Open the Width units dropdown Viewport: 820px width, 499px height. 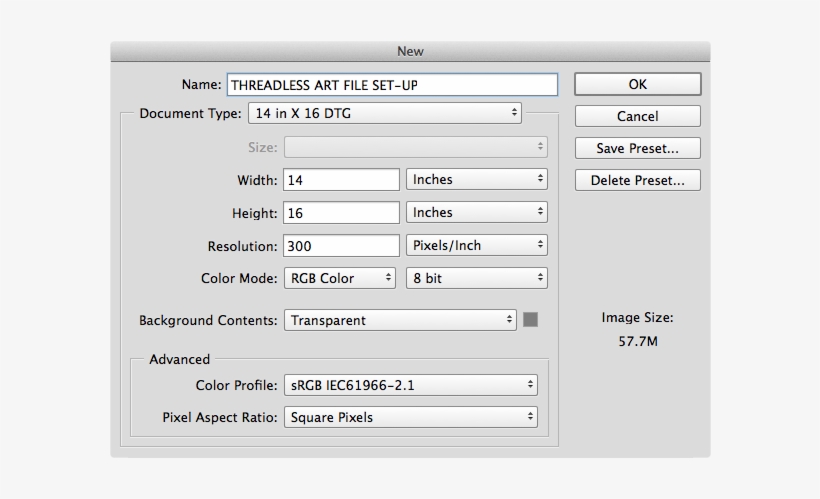click(x=477, y=180)
